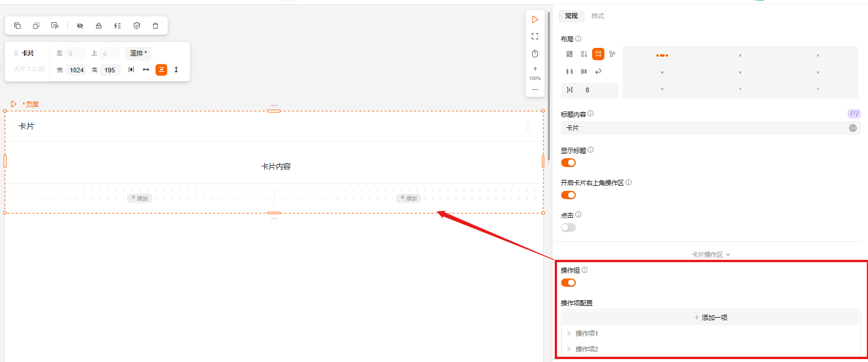
Task: Click the fullscreen icon in canvas controls
Action: [535, 36]
